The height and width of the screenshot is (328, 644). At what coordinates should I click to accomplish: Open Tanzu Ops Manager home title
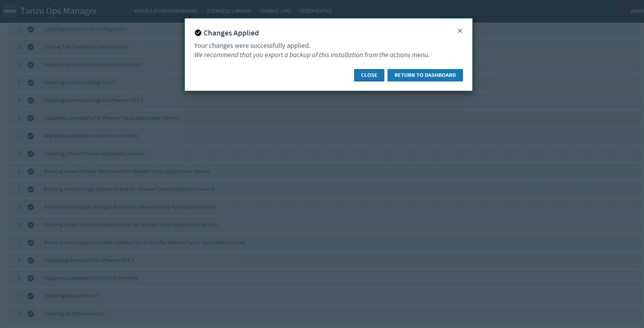tap(58, 11)
